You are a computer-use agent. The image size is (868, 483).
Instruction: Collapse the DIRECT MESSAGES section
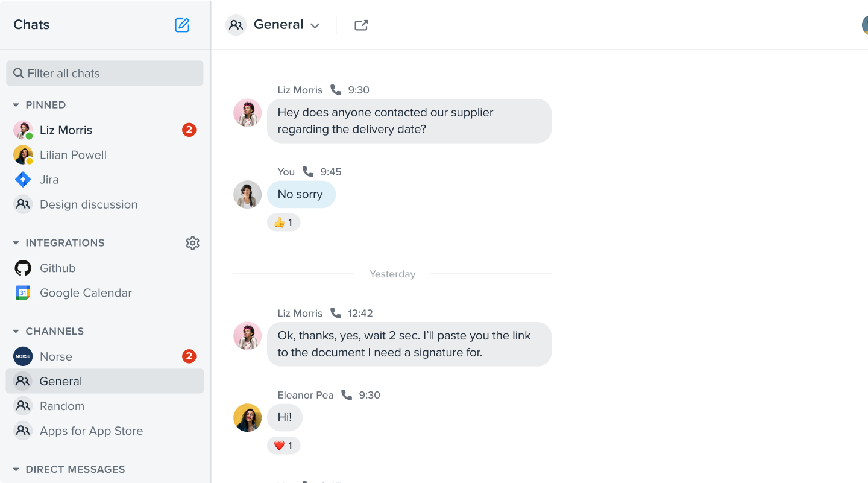click(x=14, y=469)
